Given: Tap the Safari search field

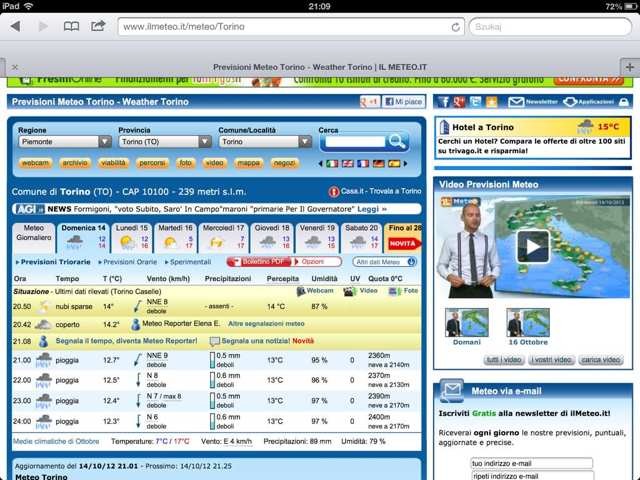Looking at the screenshot, I should point(550,27).
